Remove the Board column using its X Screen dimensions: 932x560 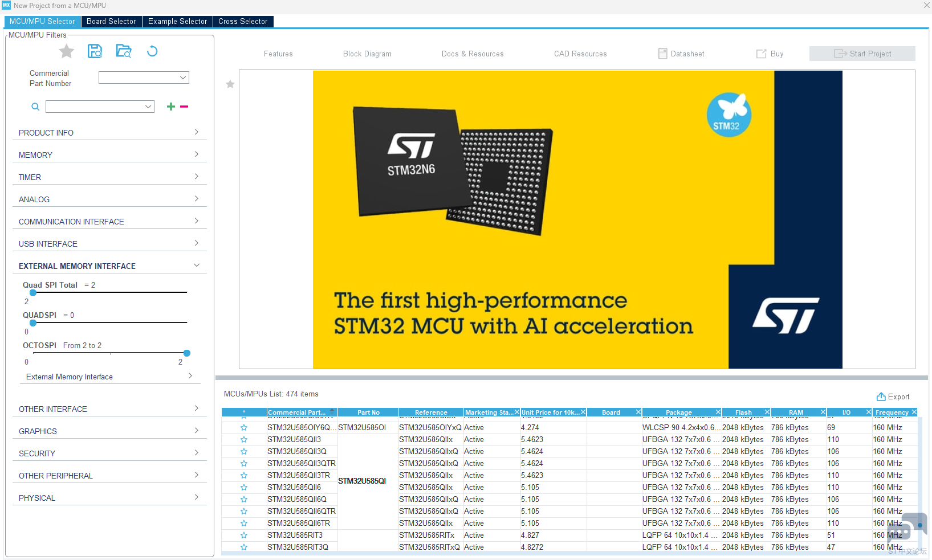coord(638,412)
